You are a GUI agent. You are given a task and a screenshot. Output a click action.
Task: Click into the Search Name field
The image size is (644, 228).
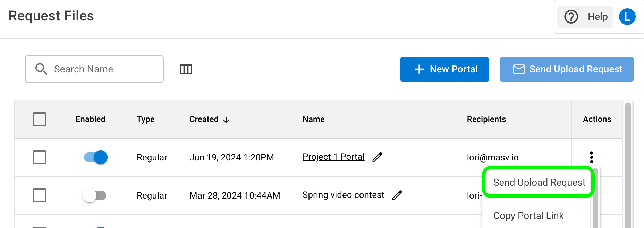tap(94, 69)
